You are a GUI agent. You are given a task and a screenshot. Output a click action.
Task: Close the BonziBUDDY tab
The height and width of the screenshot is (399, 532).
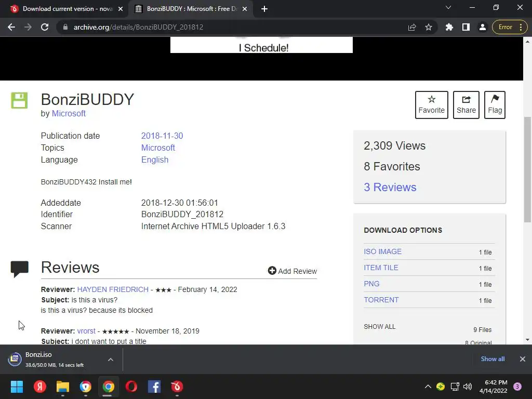point(245,9)
